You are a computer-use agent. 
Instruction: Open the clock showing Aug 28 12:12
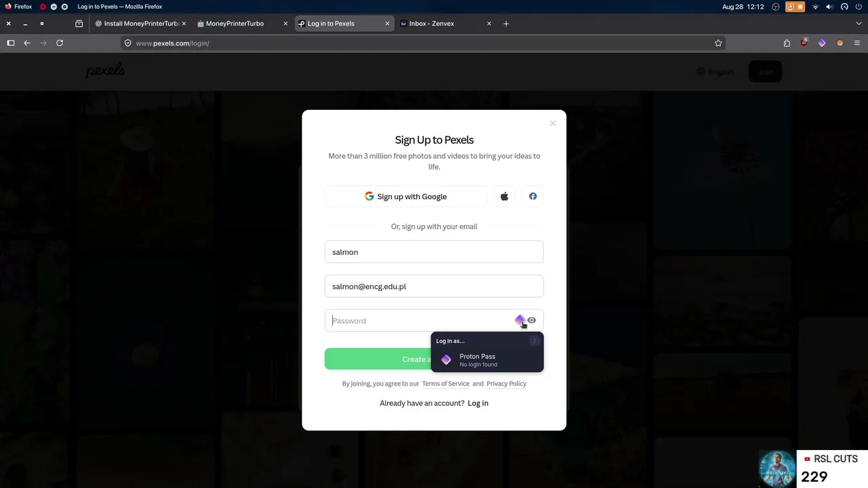tap(743, 7)
